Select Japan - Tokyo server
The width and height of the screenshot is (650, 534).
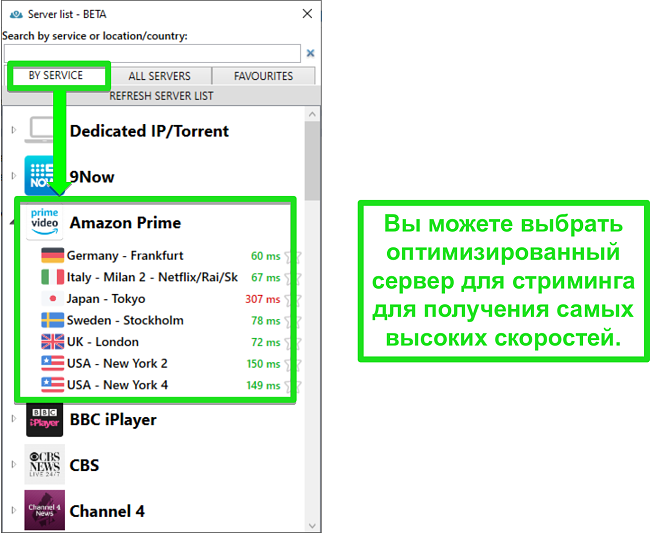pyautogui.click(x=106, y=299)
